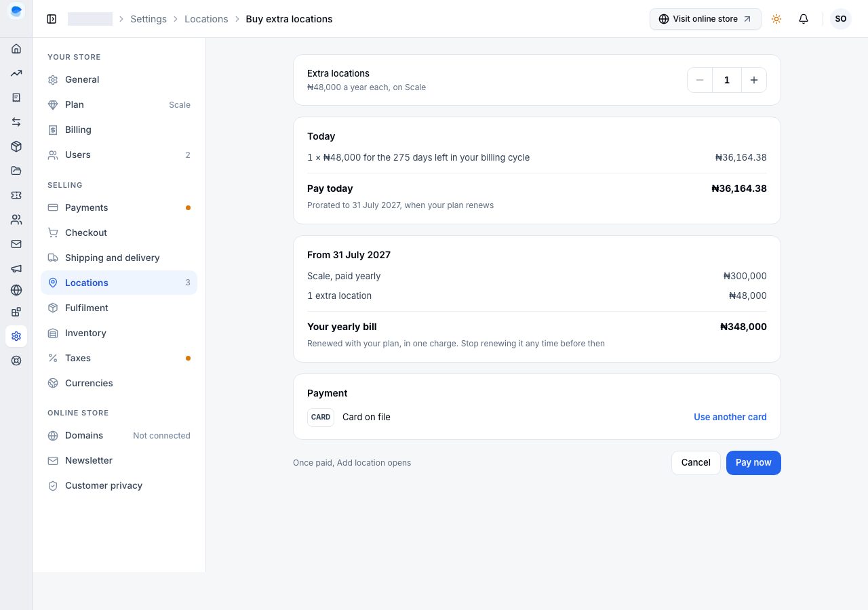Click the extra locations quantity field
This screenshot has height=610, width=868.
click(x=727, y=80)
